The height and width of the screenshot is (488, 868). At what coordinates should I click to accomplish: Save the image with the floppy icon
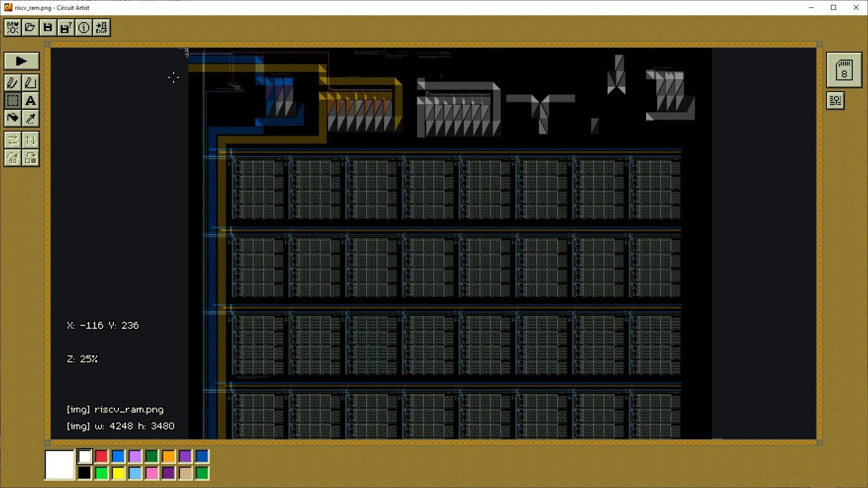48,28
